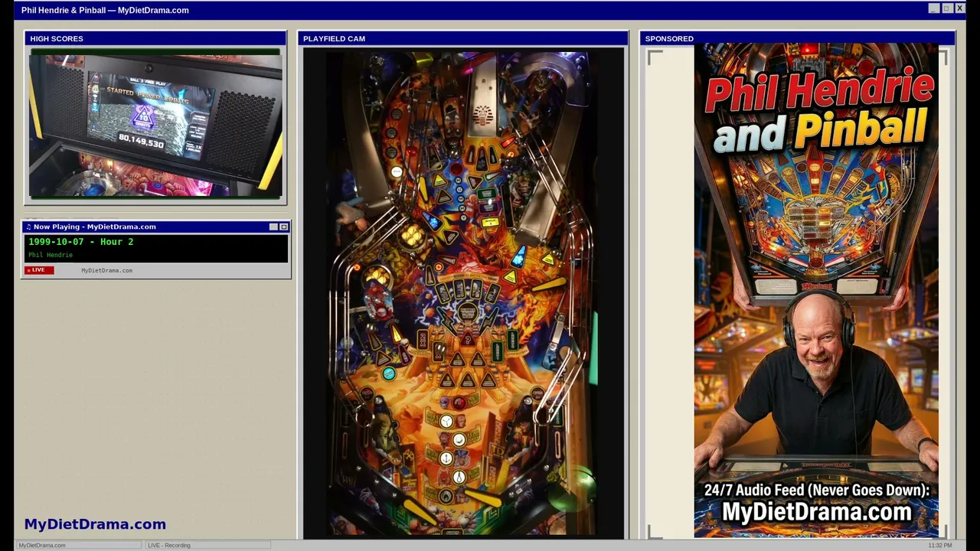980x551 pixels.
Task: Click 'Phil Hendrie' artist name in Now Playing
Action: coord(51,255)
